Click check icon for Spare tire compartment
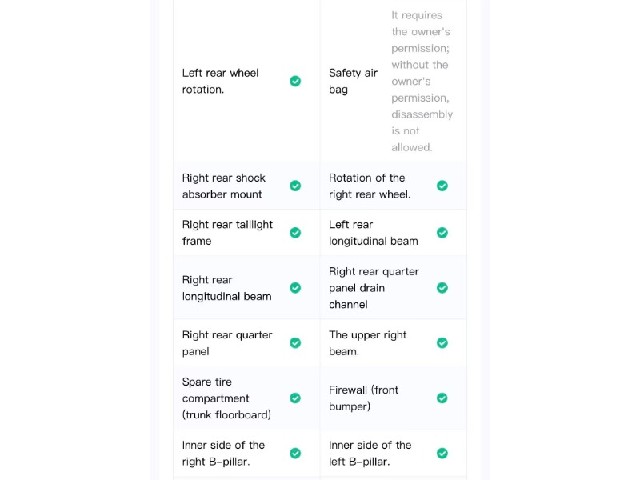Screen dimensions: 640x480 [296, 398]
